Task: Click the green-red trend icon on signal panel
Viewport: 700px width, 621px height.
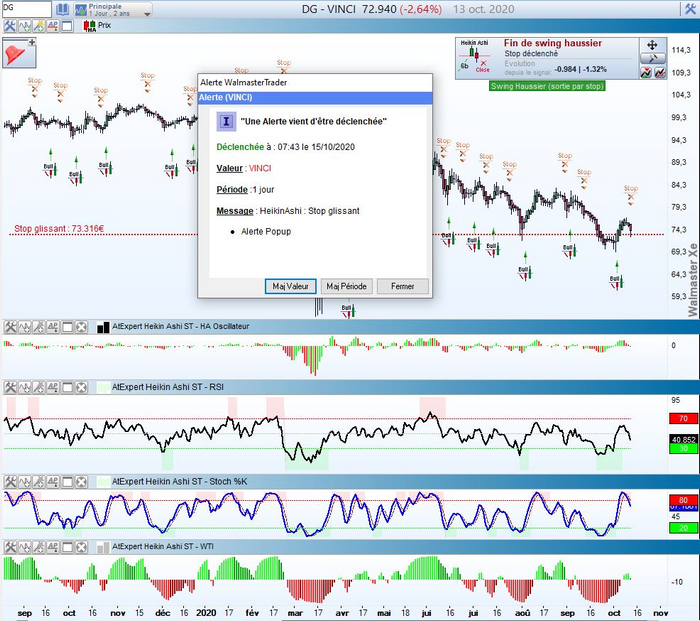Action: (x=646, y=72)
